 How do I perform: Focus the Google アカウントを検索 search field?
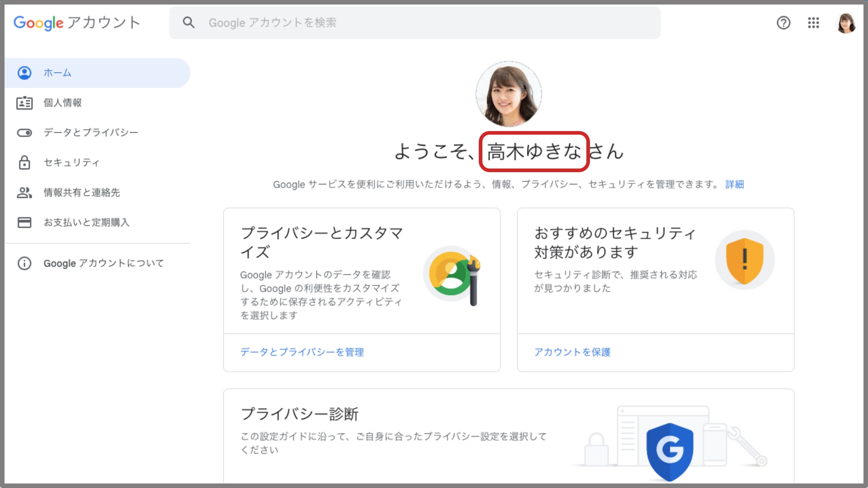click(x=415, y=23)
